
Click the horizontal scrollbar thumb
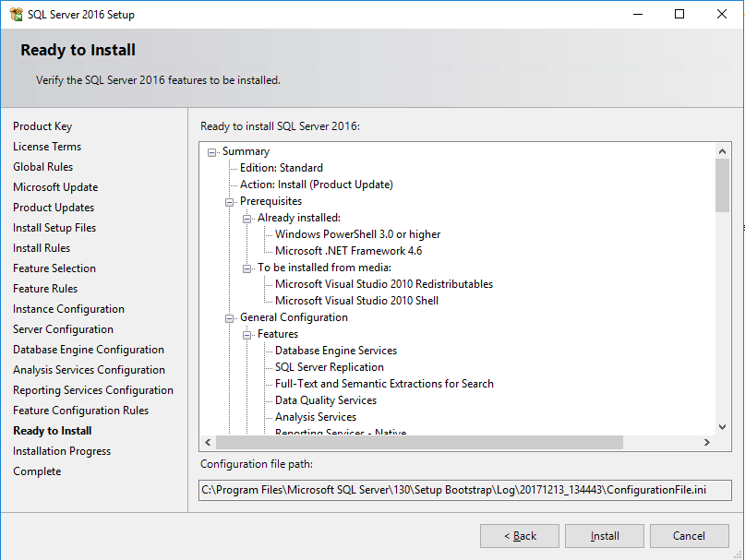click(x=419, y=442)
